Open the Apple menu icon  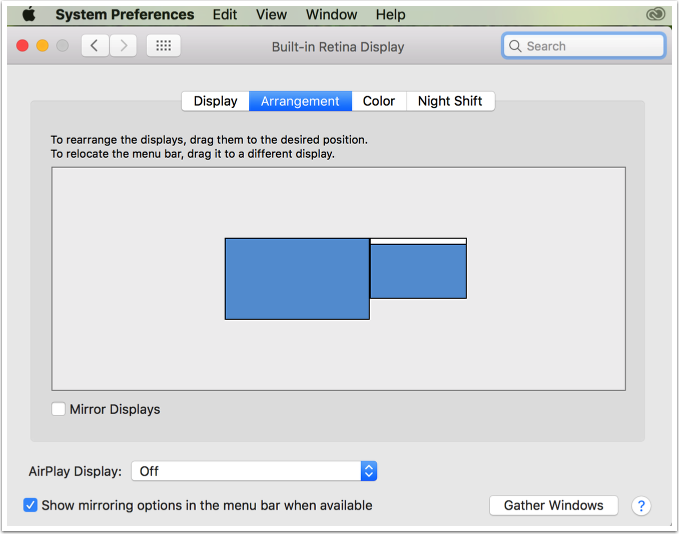tap(29, 14)
